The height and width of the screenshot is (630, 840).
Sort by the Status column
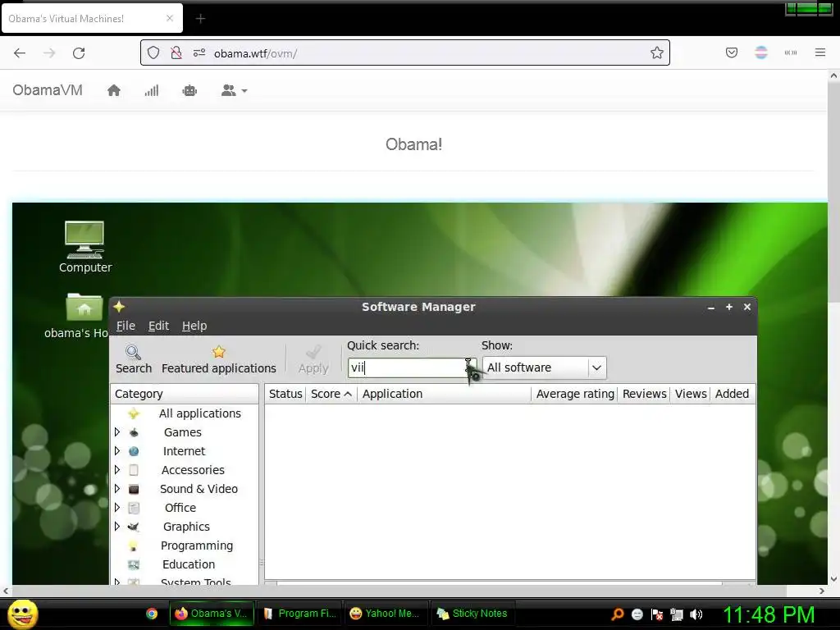pyautogui.click(x=285, y=394)
